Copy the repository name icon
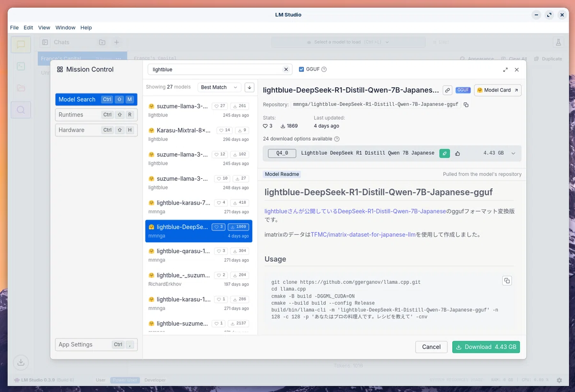 click(466, 104)
